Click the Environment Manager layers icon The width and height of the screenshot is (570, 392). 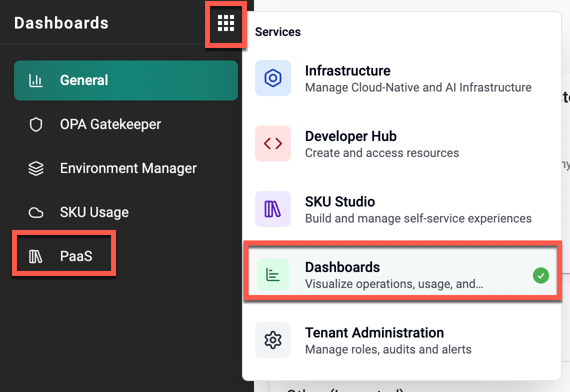point(35,168)
